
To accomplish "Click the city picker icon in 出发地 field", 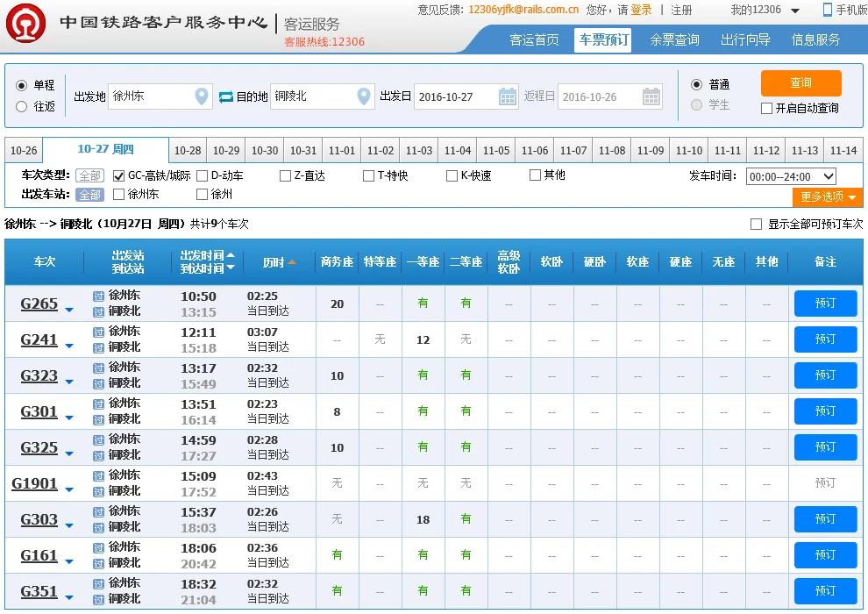I will 201,96.
